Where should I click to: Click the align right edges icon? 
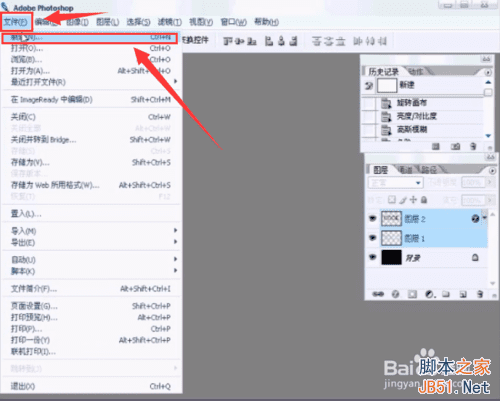(293, 41)
